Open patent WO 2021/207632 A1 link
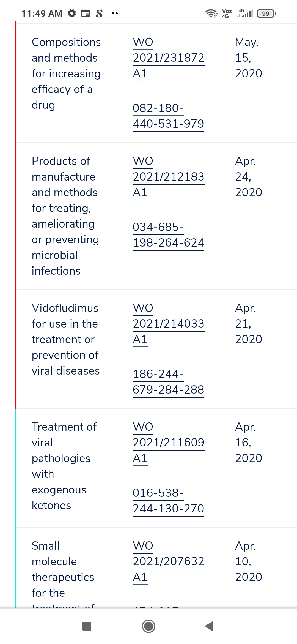 [x=168, y=561]
